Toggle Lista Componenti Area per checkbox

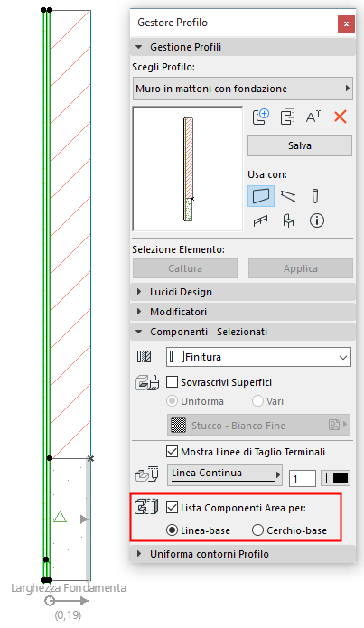[172, 508]
